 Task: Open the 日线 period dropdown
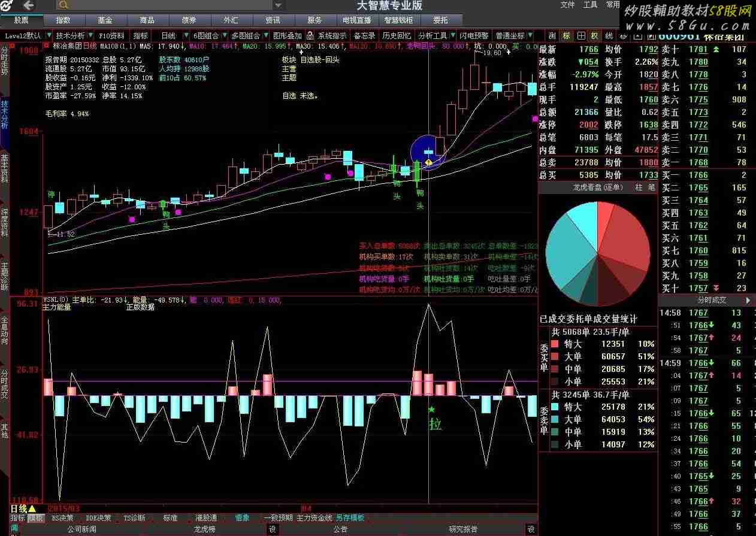pyautogui.click(x=186, y=36)
